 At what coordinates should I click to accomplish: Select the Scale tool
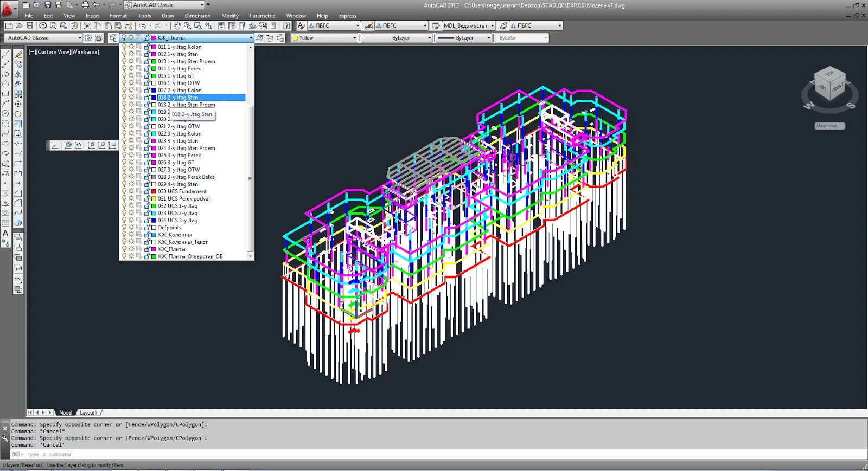(x=18, y=124)
